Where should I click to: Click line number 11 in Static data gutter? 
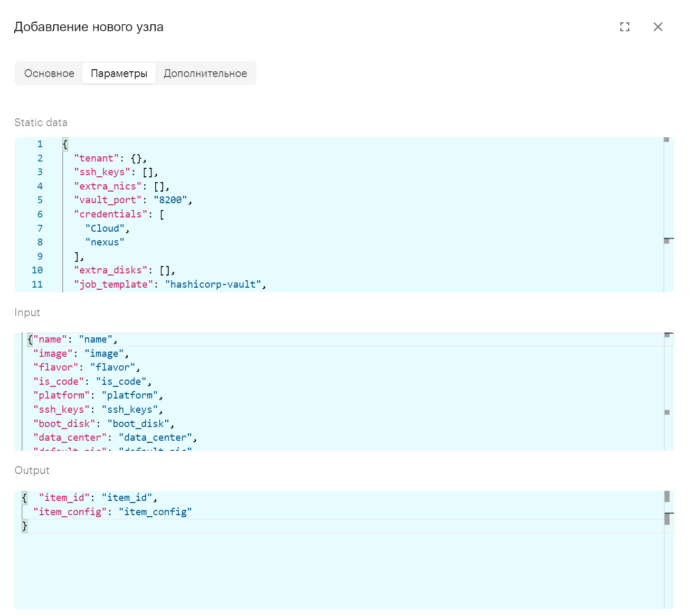(37, 285)
